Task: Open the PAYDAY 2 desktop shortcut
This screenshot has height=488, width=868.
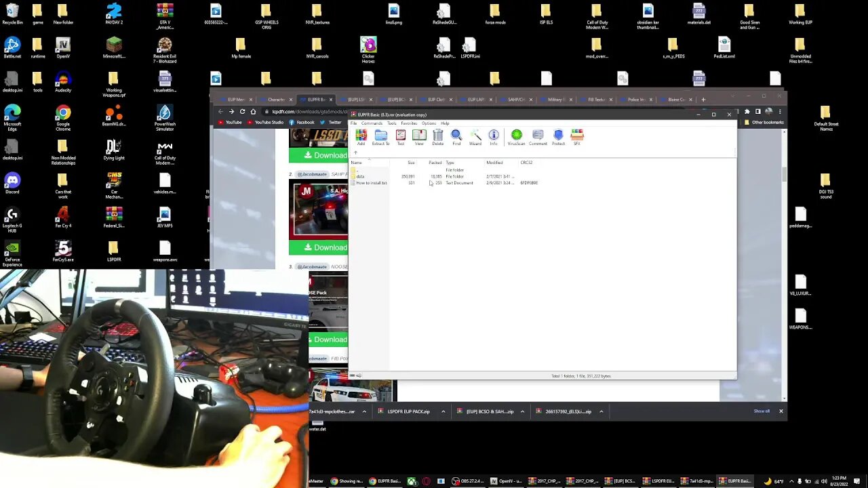Action: (114, 14)
